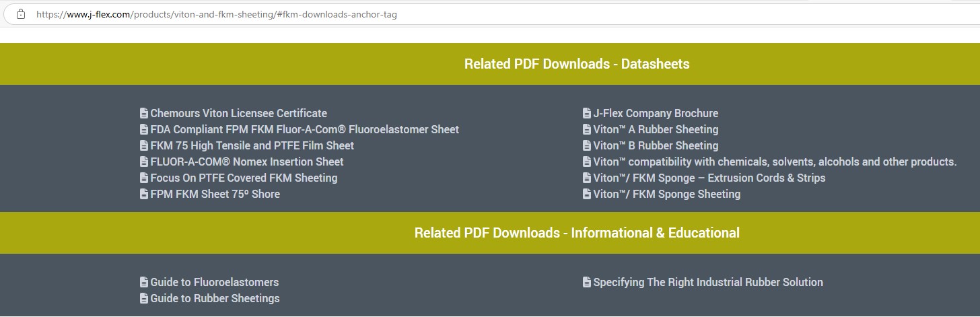980x317 pixels.
Task: Click document icon next to J-Flex Company Brochure
Action: 587,113
